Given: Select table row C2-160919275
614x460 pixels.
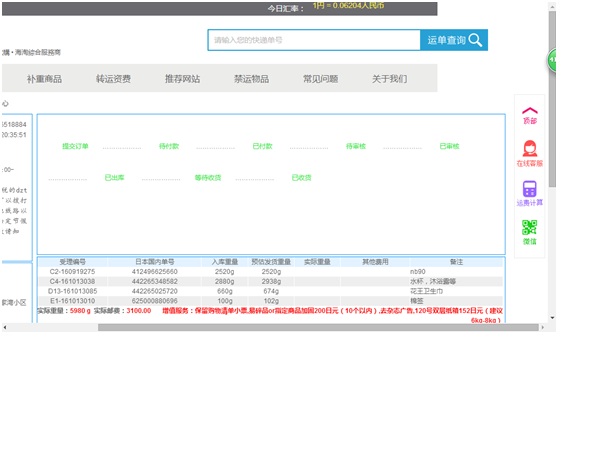Looking at the screenshot, I should point(72,272).
